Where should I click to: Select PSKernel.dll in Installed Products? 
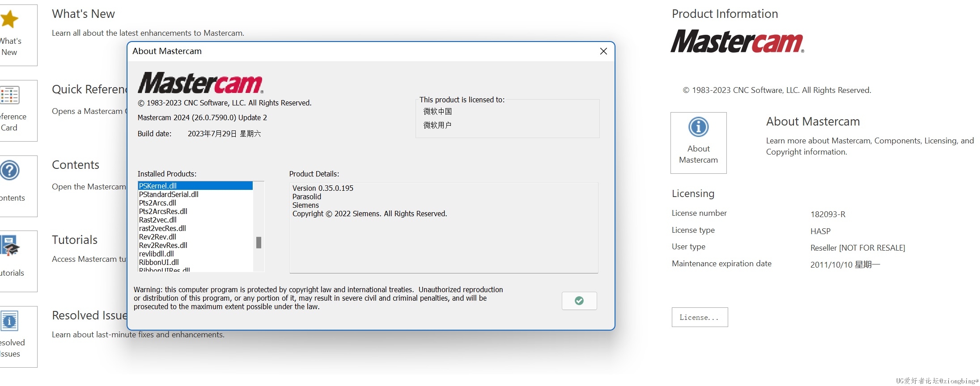point(195,186)
